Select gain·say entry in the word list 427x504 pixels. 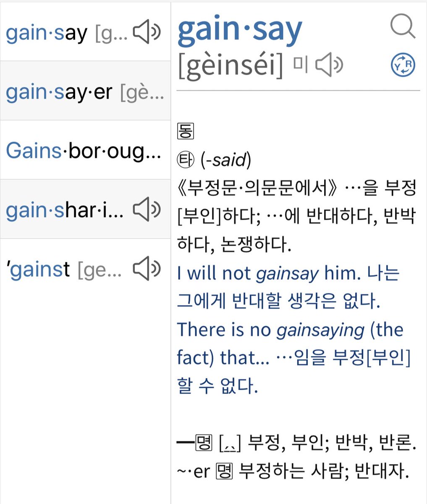(46, 33)
